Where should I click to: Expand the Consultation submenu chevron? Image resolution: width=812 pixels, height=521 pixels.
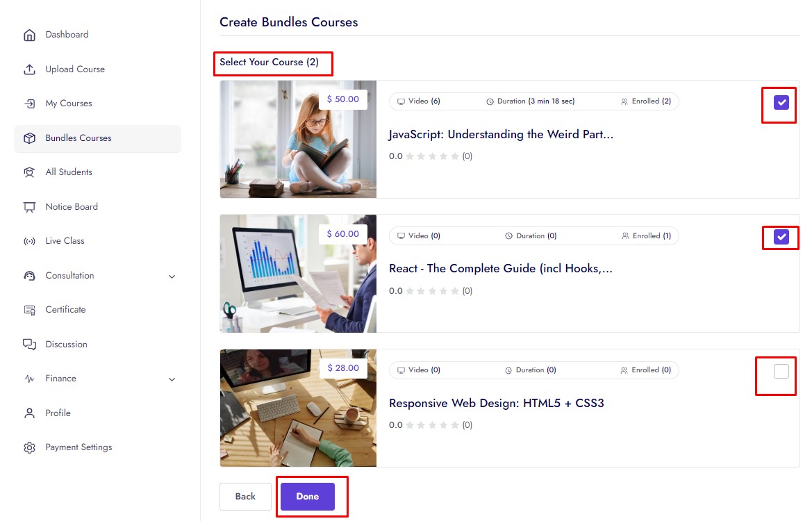pos(172,276)
